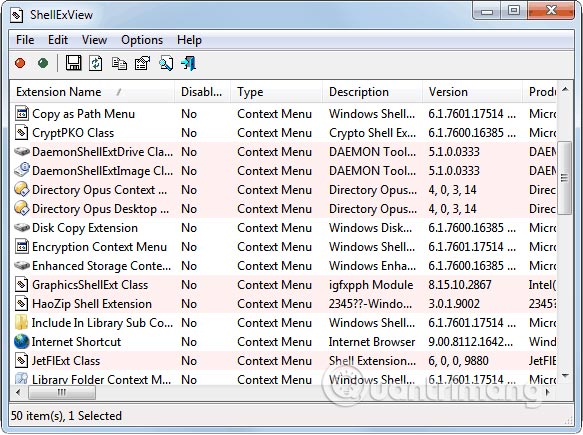Sort by the Disabled column header

(x=202, y=92)
